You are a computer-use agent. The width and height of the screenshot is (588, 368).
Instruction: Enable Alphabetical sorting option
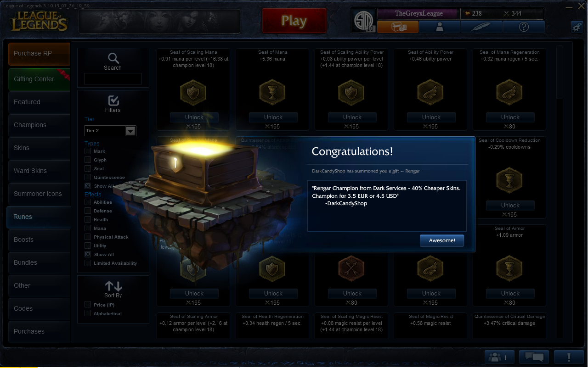pyautogui.click(x=88, y=313)
